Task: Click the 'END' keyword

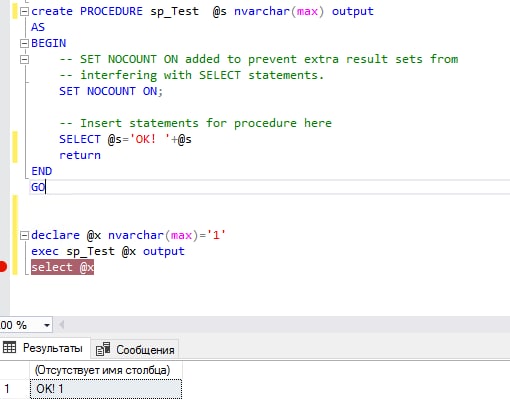Action: pos(42,171)
